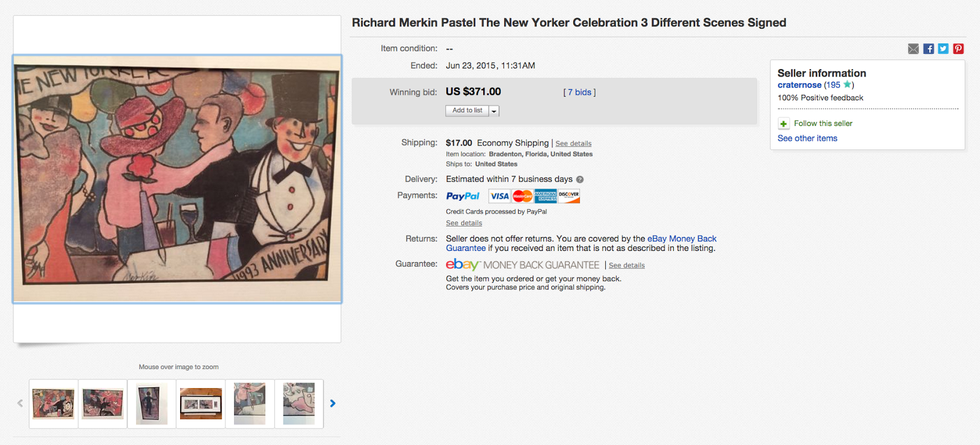980x445 pixels.
Task: Select the second artwork thumbnail
Action: coord(103,404)
